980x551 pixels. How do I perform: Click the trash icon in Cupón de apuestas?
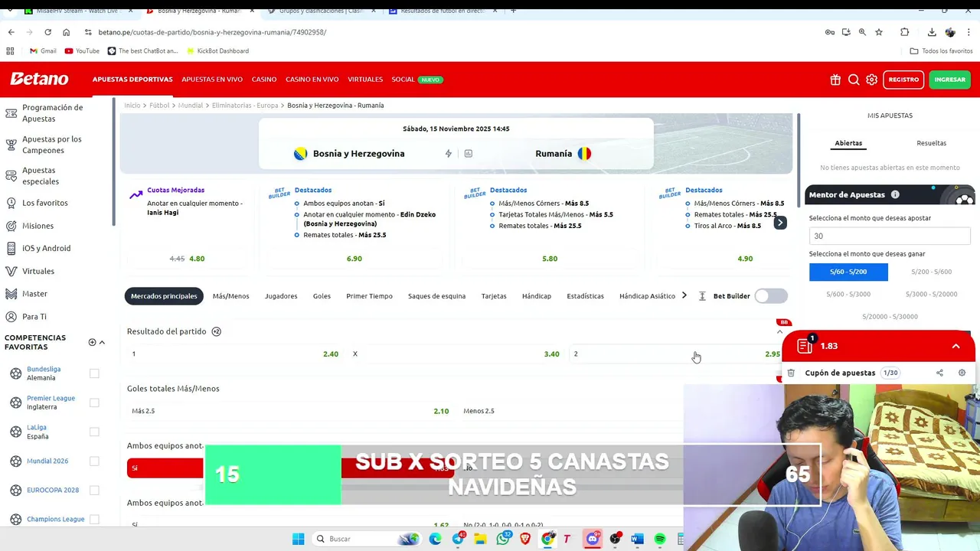tap(791, 373)
